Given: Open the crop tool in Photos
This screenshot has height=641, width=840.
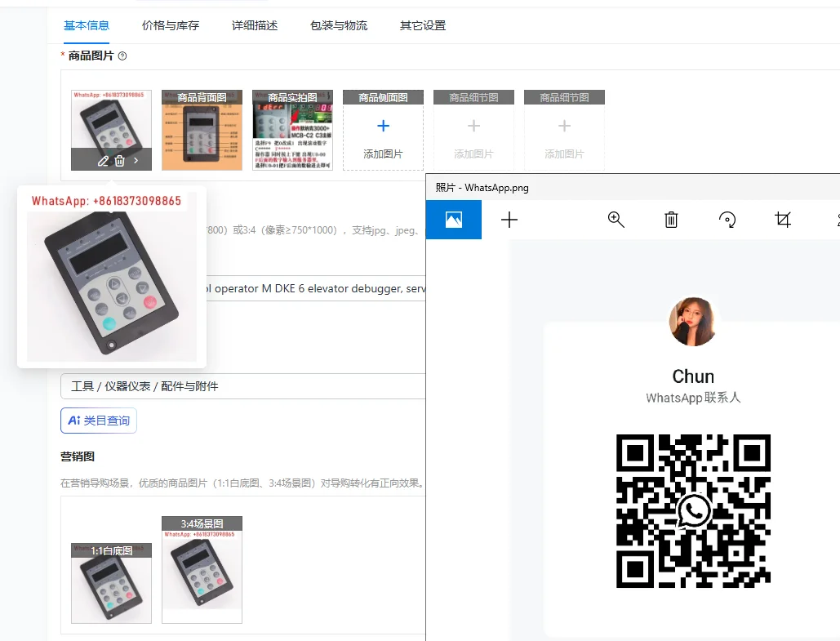Looking at the screenshot, I should pyautogui.click(x=783, y=220).
